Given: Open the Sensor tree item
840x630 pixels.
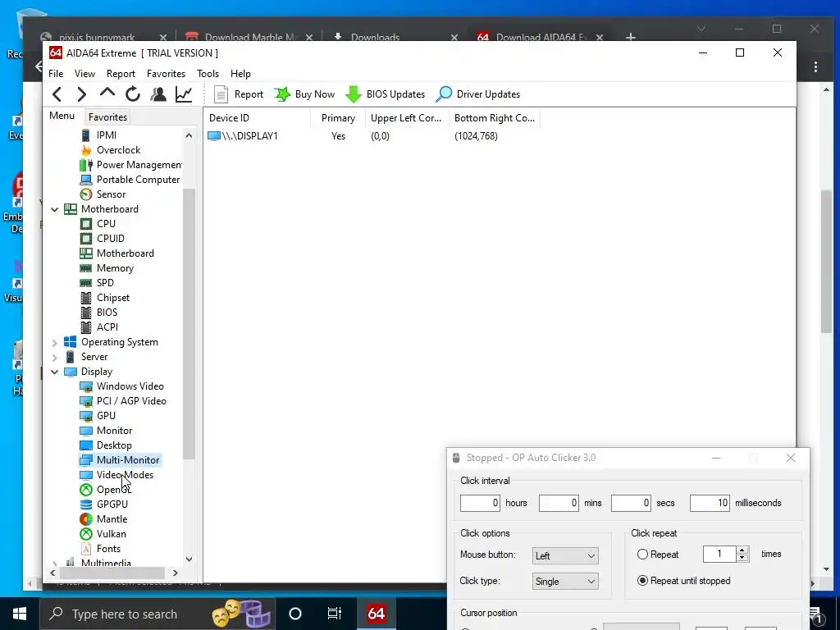Looking at the screenshot, I should [x=103, y=194].
